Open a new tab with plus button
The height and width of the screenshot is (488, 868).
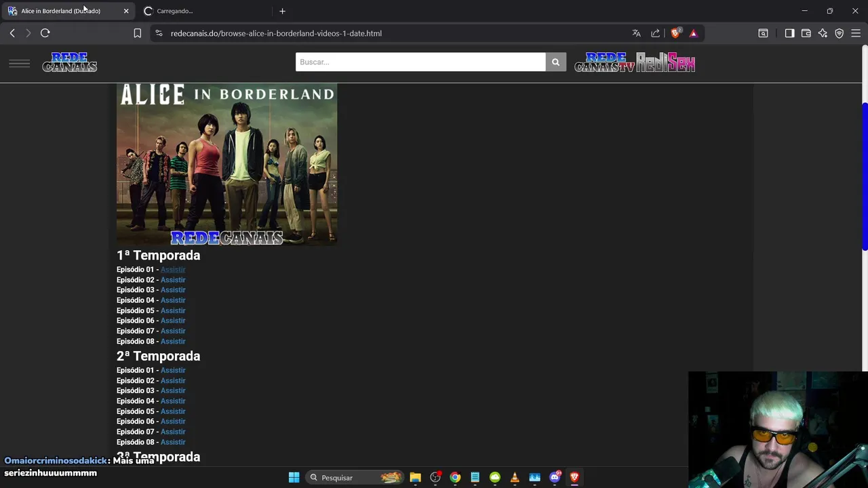click(282, 11)
